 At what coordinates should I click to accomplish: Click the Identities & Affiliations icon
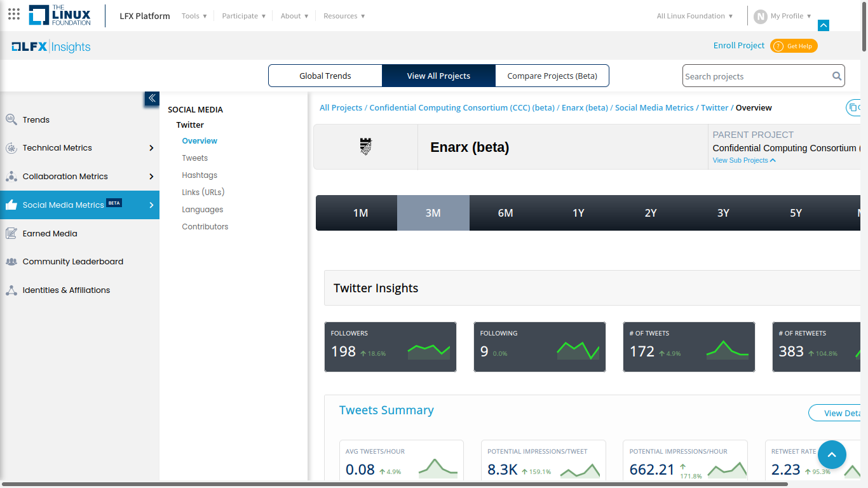[11, 290]
